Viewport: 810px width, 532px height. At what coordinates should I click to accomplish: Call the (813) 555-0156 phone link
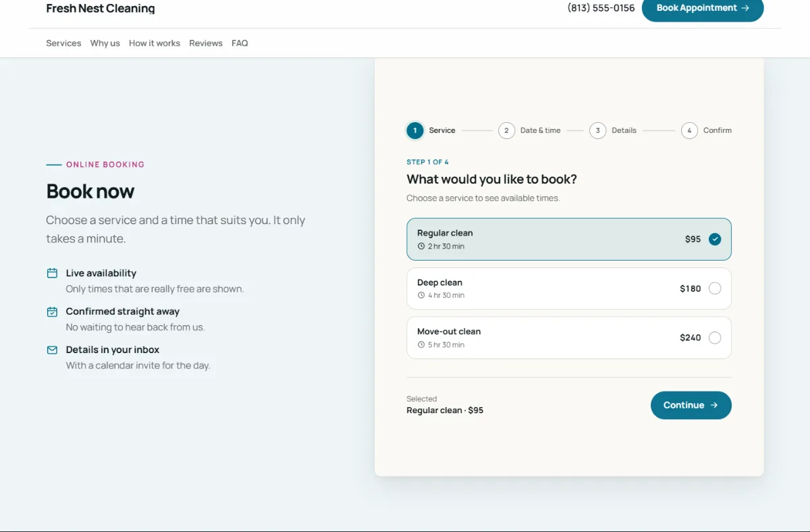601,8
